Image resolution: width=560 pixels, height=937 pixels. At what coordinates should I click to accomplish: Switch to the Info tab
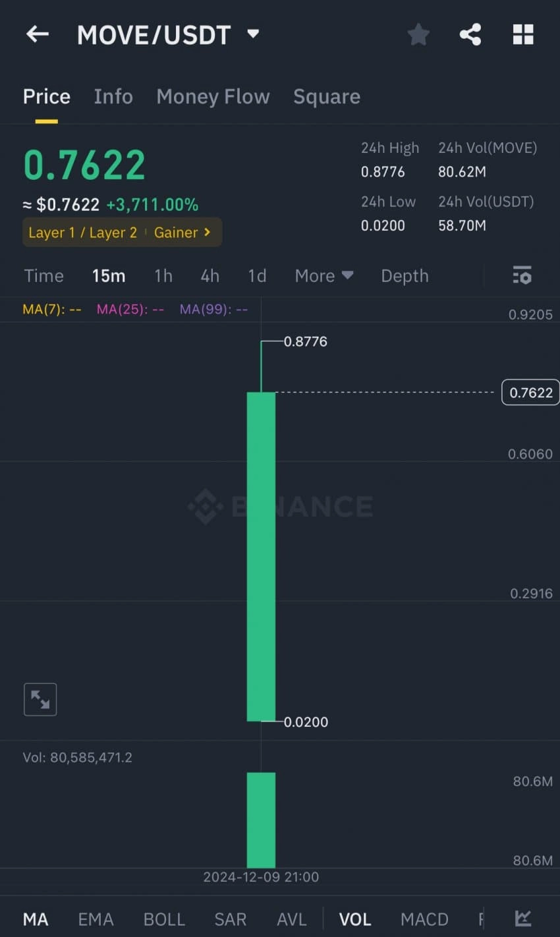click(113, 97)
